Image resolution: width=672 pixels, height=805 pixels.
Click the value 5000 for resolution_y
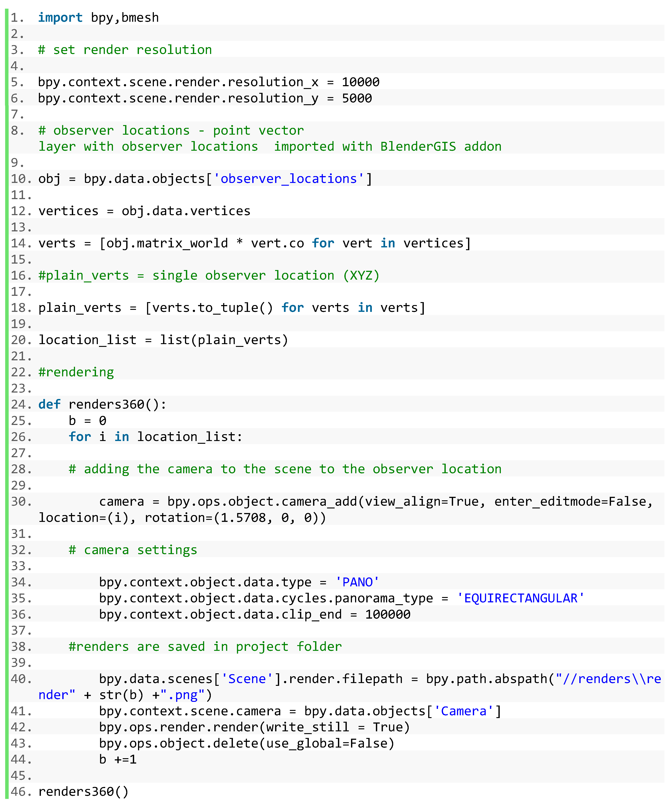357,98
